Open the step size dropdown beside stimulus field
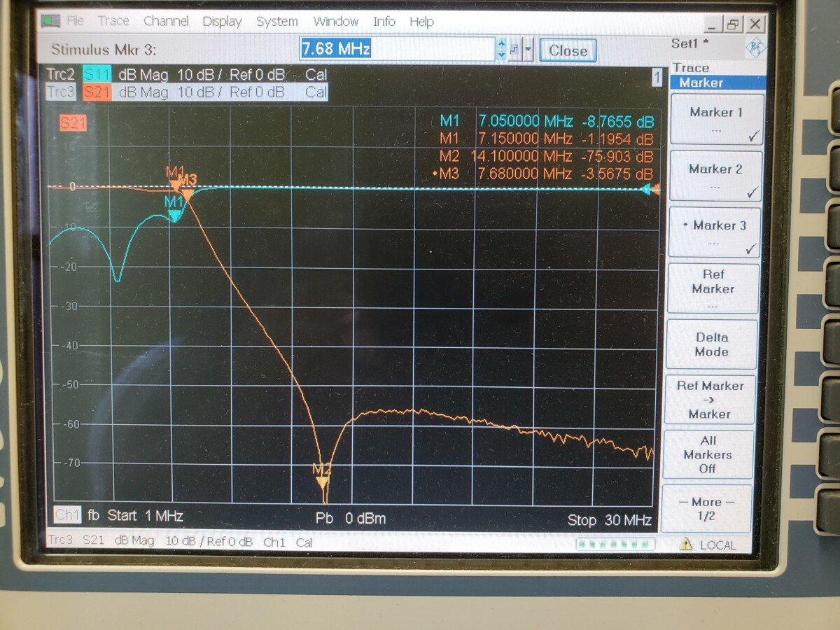 tap(527, 50)
